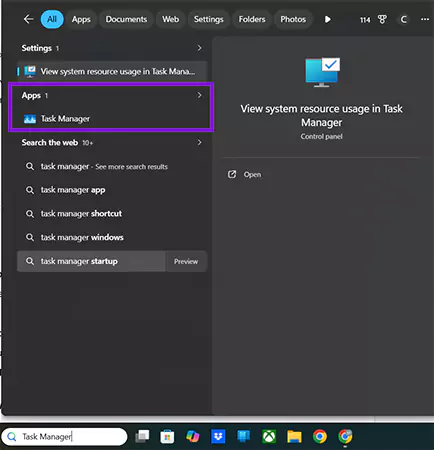Open the blue book app on taskbar
The image size is (434, 450).
[244, 436]
